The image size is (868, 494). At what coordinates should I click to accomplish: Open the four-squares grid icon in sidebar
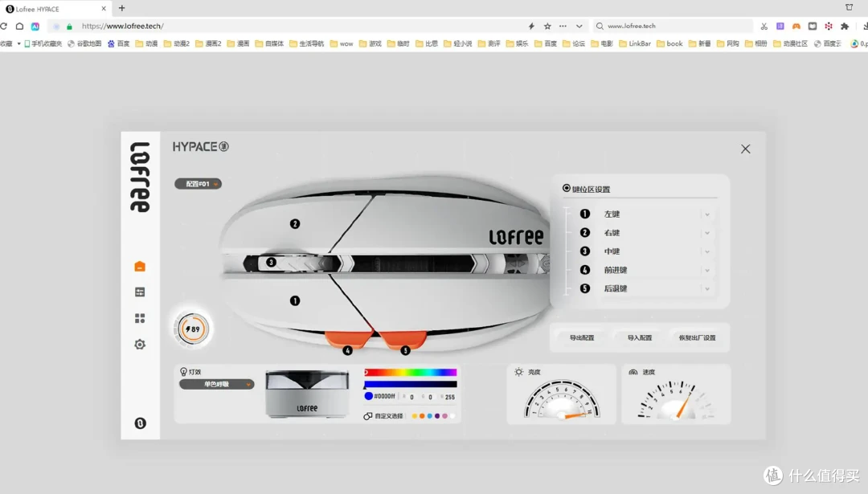pos(140,318)
